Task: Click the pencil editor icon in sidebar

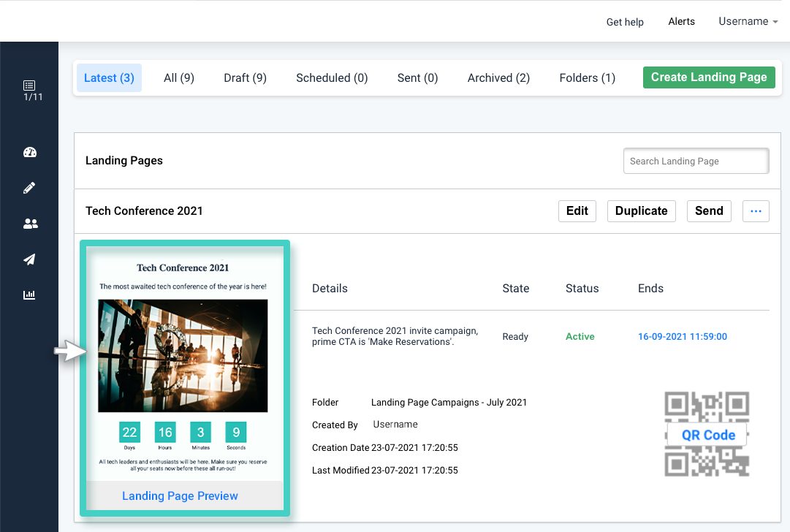Action: (29, 188)
